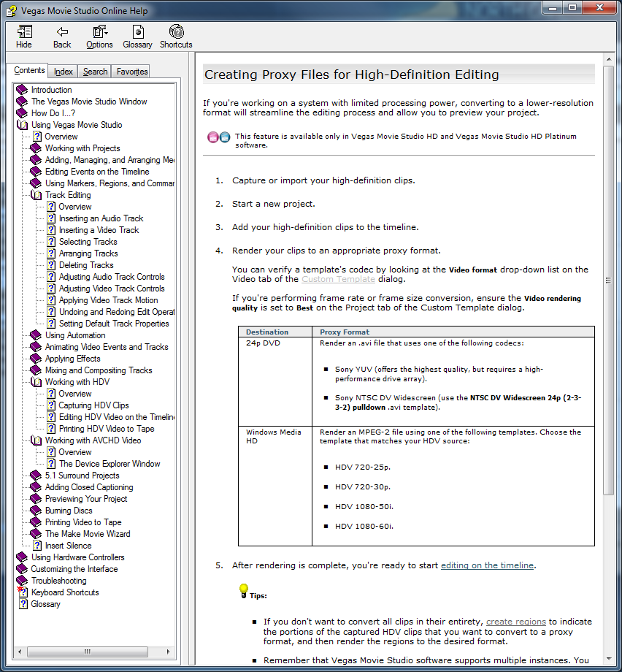Click the Hide toolbar icon
622x672 pixels.
point(24,31)
